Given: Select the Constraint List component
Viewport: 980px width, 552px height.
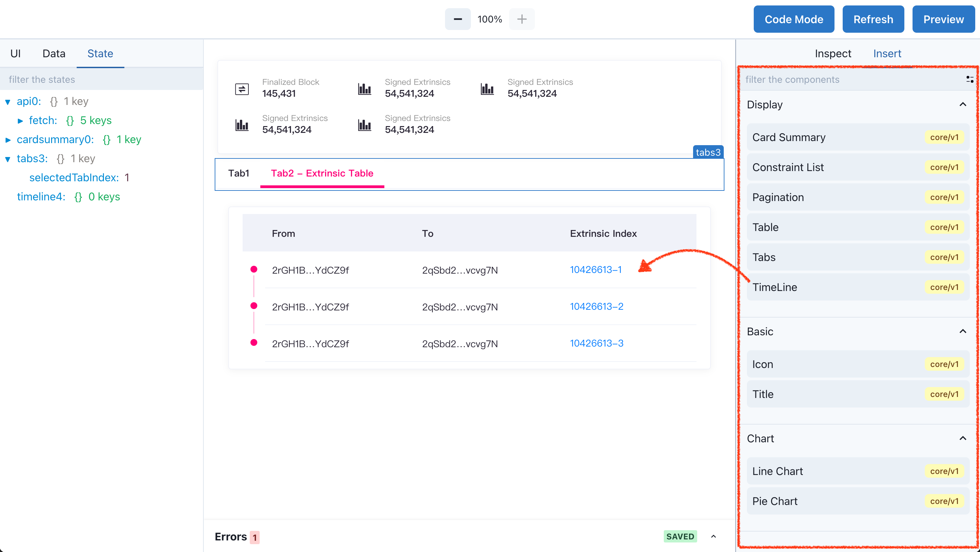Looking at the screenshot, I should coord(858,167).
